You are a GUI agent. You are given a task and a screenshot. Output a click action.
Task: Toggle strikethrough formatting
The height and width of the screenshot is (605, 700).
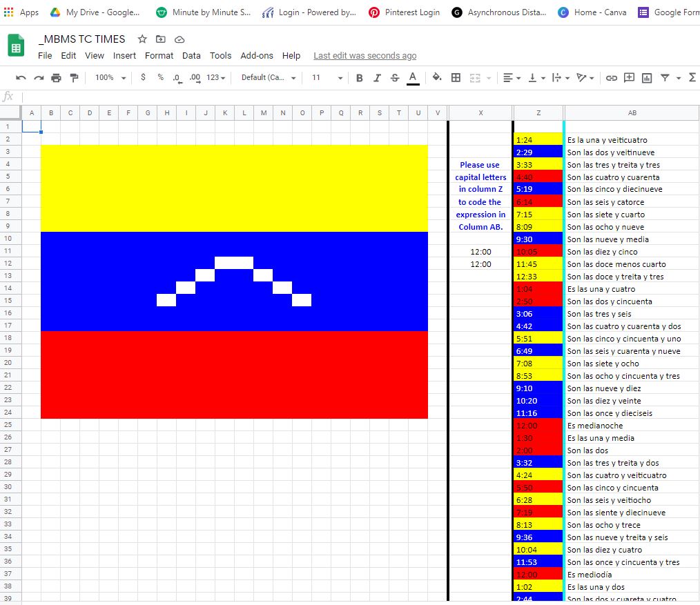pyautogui.click(x=395, y=78)
